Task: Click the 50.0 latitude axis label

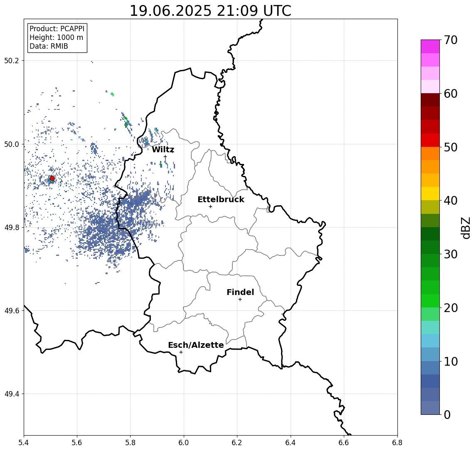Action: tap(12, 144)
